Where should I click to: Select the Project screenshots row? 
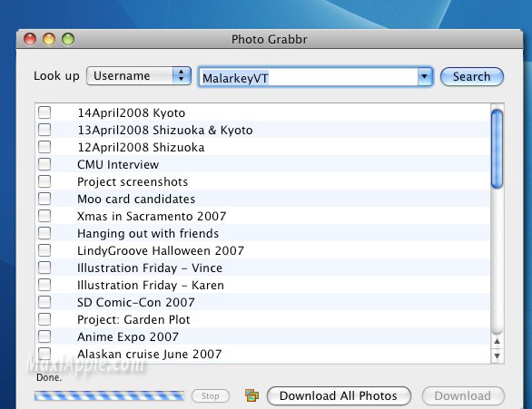point(262,181)
